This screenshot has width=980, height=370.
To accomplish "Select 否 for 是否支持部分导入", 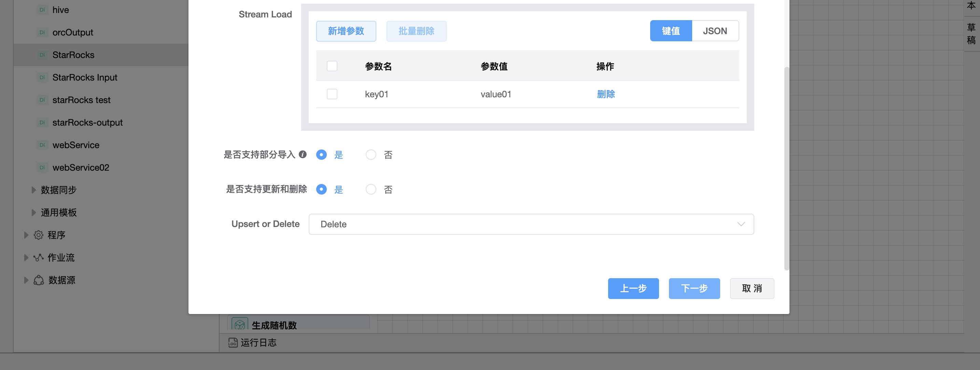I will 370,155.
